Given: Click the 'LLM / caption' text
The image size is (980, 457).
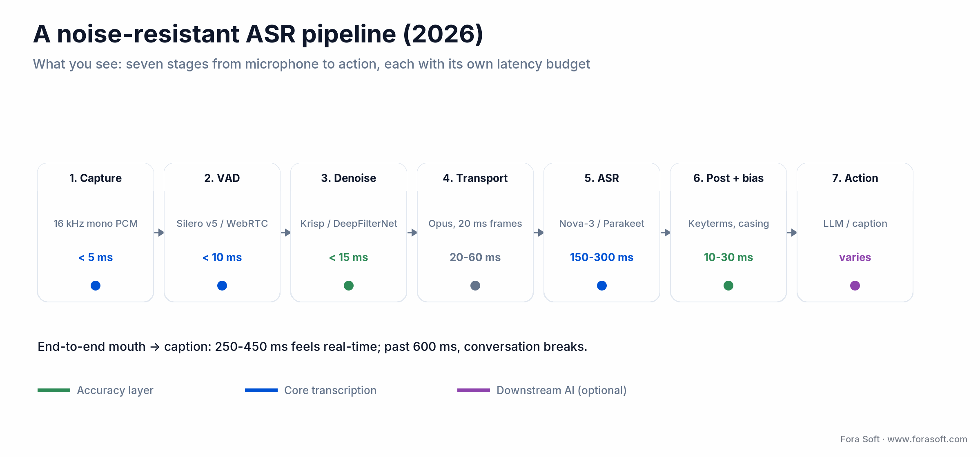Looking at the screenshot, I should (x=855, y=224).
